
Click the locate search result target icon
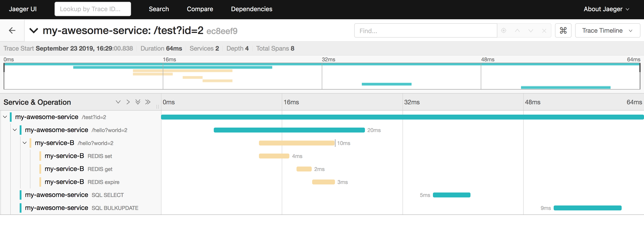coord(504,30)
